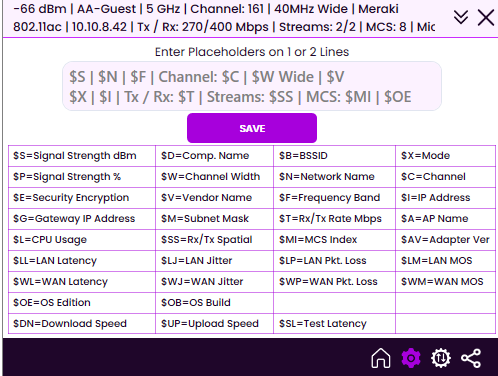
Task: Select the $S=Signal Strength dBm cell
Action: point(82,156)
